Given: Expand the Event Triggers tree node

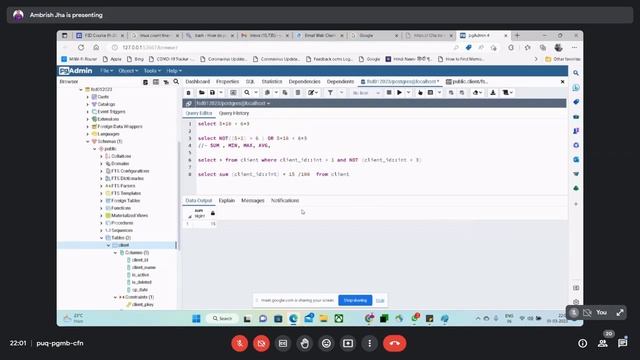Looking at the screenshot, I should (87, 111).
